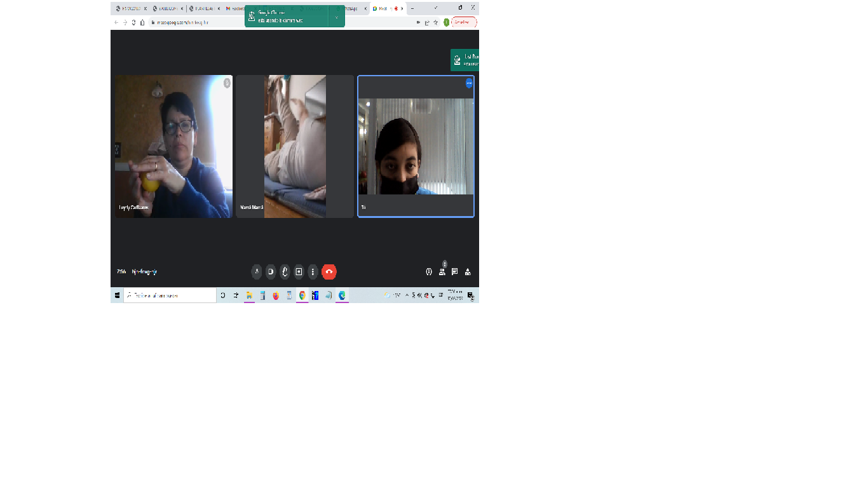Open the activities icon
This screenshot has height=488, width=868.
click(468, 272)
